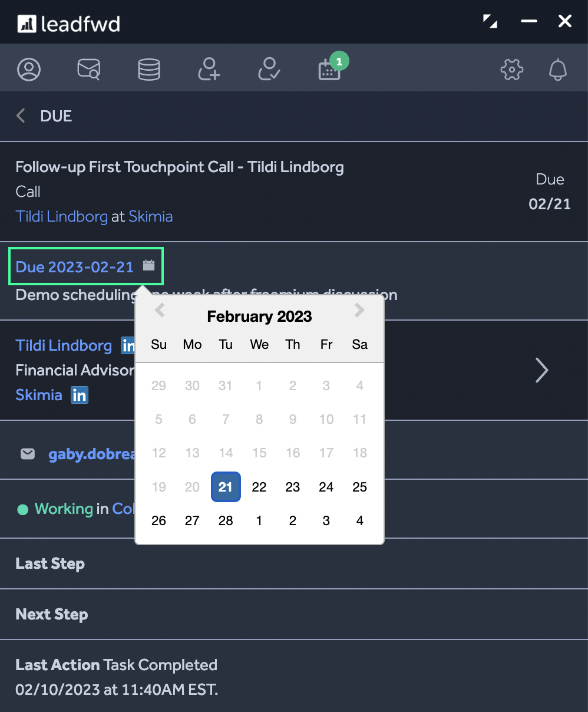The width and height of the screenshot is (588, 712).
Task: Open the settings gear
Action: click(x=511, y=70)
